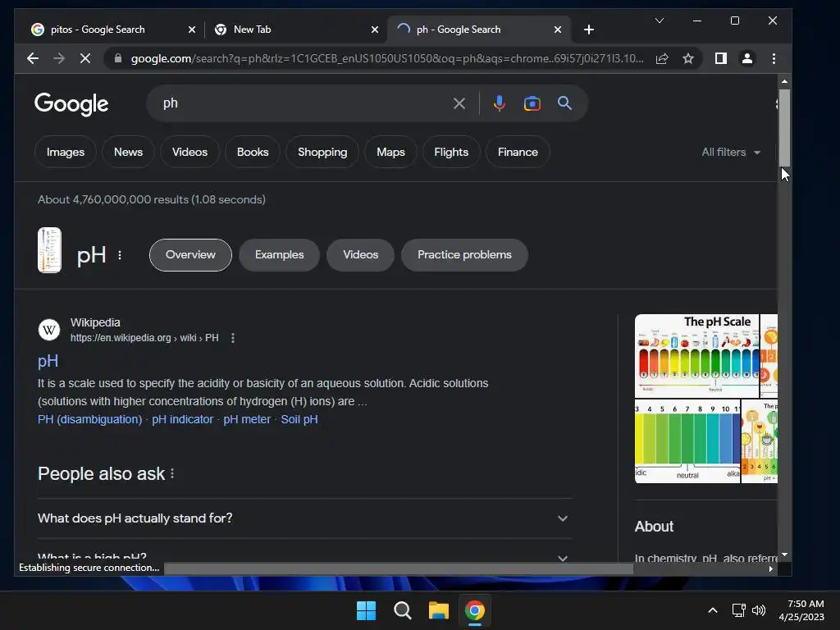Open Flights results filter

click(451, 152)
